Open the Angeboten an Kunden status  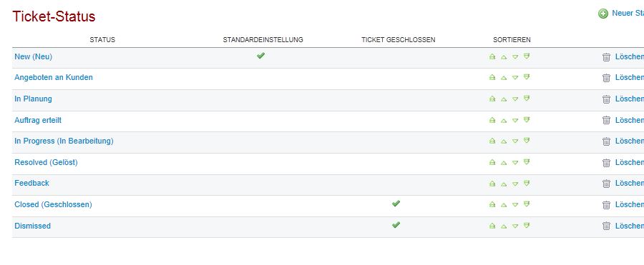54,77
